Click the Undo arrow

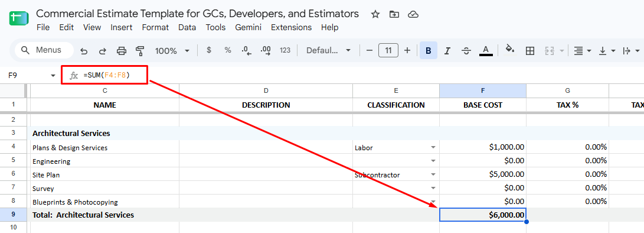(x=84, y=51)
